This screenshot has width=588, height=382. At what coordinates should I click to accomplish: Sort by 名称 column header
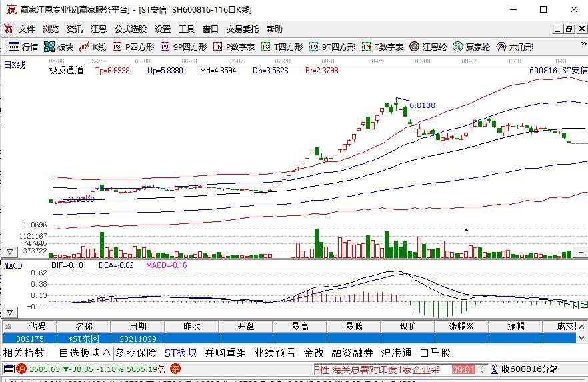point(83,326)
